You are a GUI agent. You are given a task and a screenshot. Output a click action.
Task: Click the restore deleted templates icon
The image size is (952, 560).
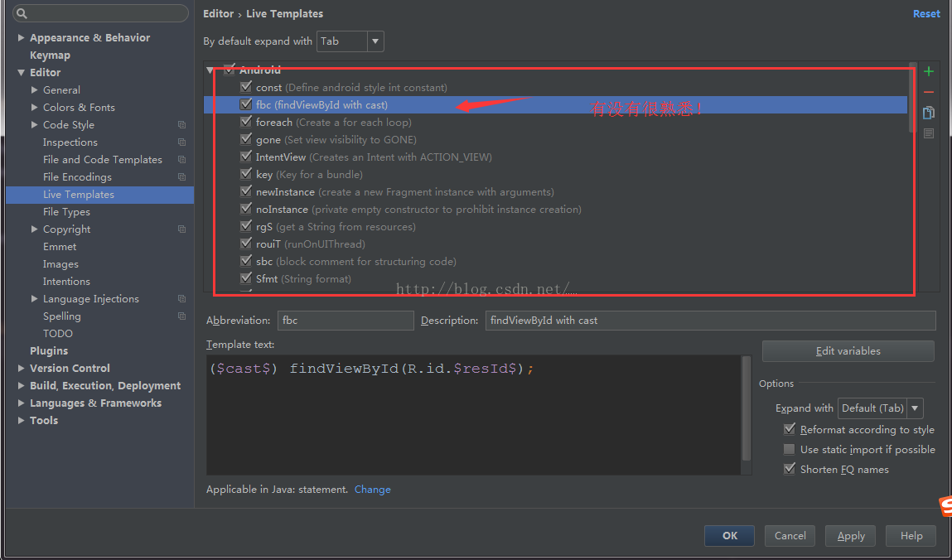pyautogui.click(x=928, y=133)
